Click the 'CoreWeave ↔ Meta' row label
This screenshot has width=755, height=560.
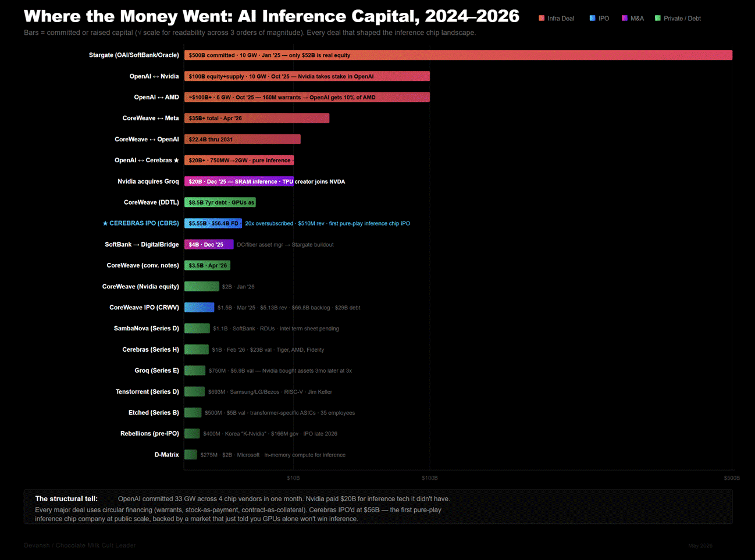[x=151, y=118]
